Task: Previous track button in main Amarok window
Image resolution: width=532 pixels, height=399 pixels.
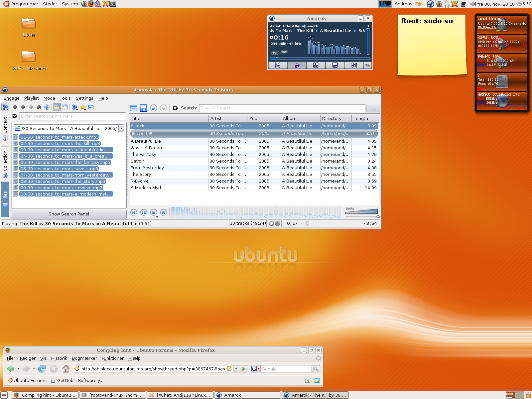Action: click(134, 212)
